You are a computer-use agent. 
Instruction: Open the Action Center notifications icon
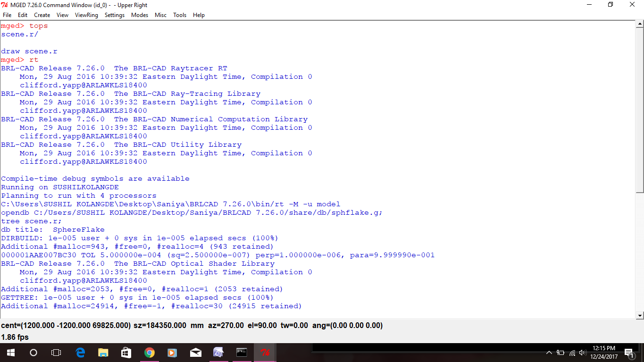629,353
